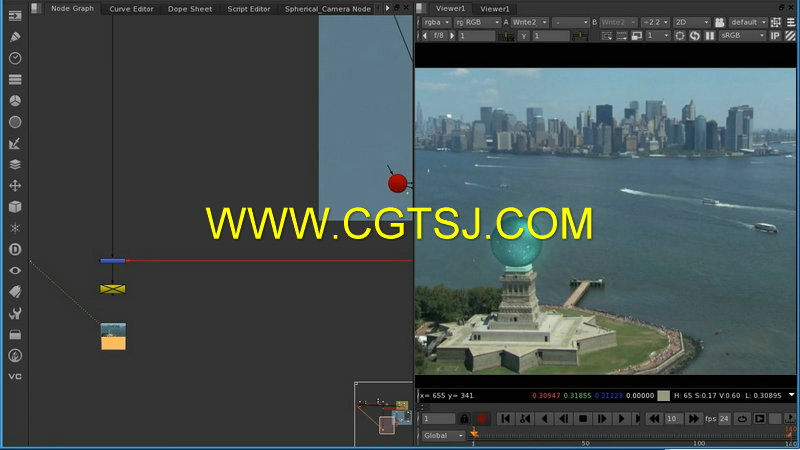Open the MetaData nodes tag icon
The height and width of the screenshot is (450, 800).
tap(15, 292)
